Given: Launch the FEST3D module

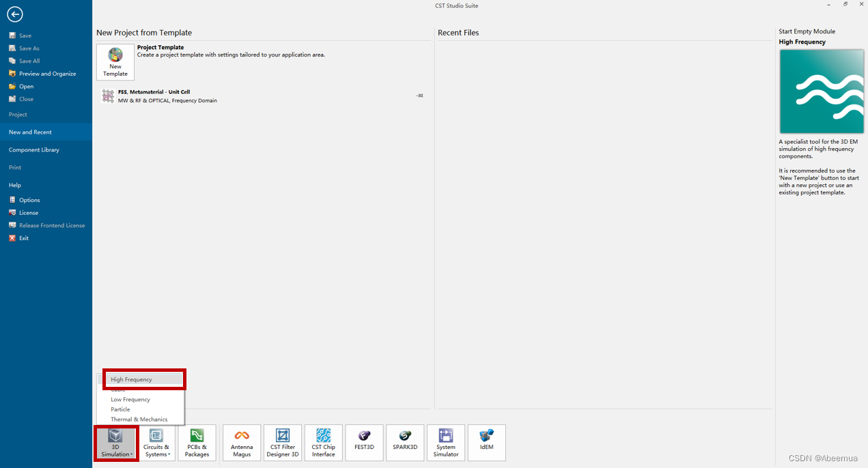Looking at the screenshot, I should (x=364, y=443).
